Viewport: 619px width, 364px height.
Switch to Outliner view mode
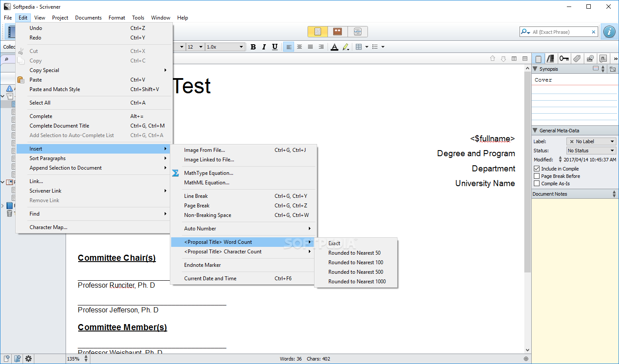[357, 32]
